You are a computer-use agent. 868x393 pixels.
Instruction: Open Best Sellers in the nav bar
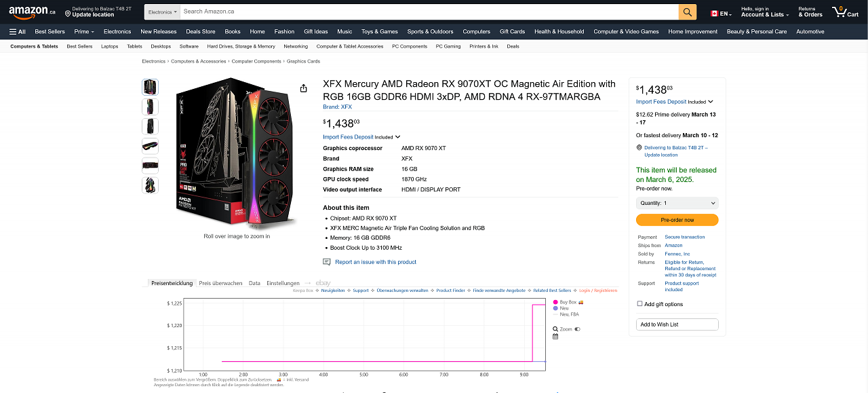50,31
